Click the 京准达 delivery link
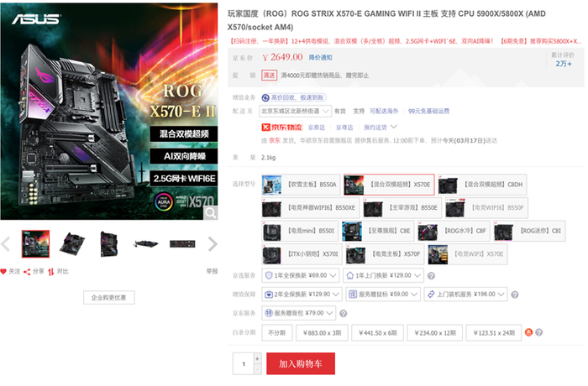 317,128
